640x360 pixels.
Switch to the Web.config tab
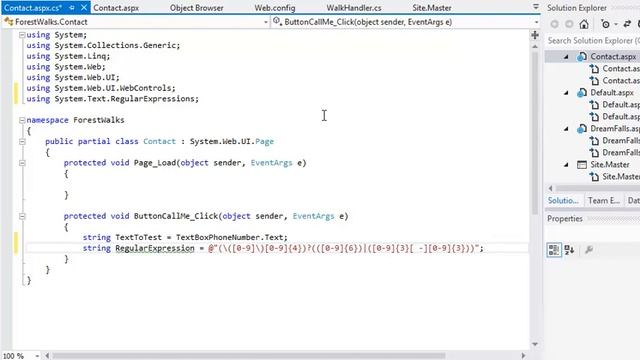click(275, 8)
